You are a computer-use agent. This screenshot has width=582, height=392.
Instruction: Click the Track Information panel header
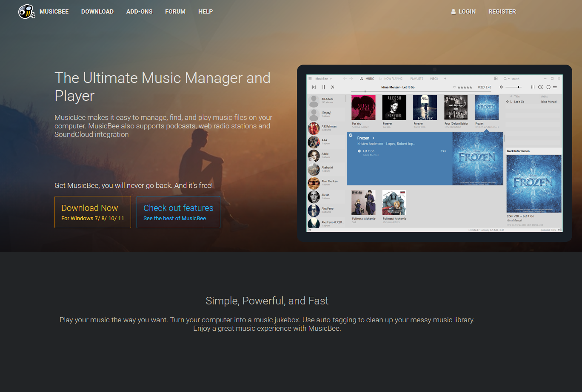click(x=533, y=151)
